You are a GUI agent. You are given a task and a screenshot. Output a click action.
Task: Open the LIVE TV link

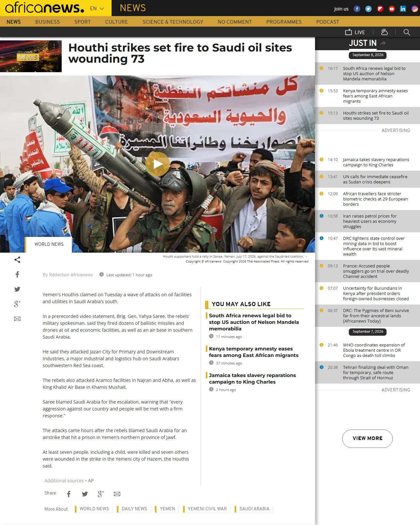pos(355,32)
